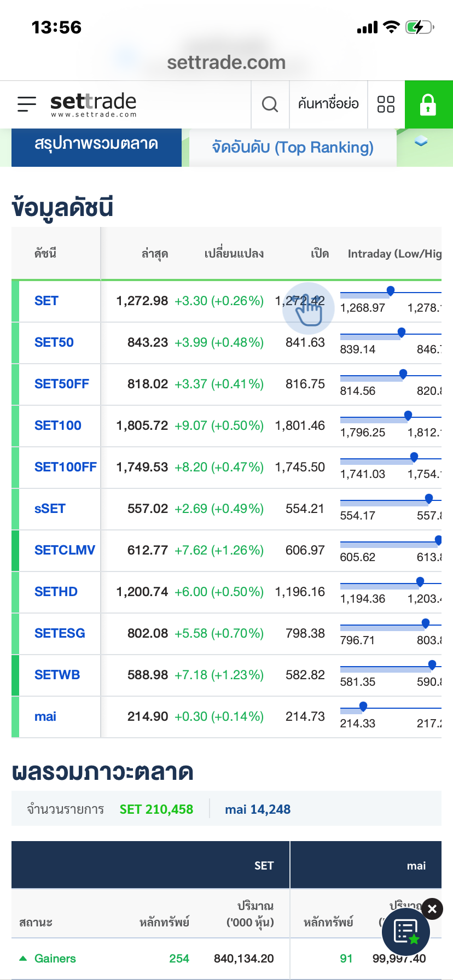Open the mai index link

click(45, 716)
